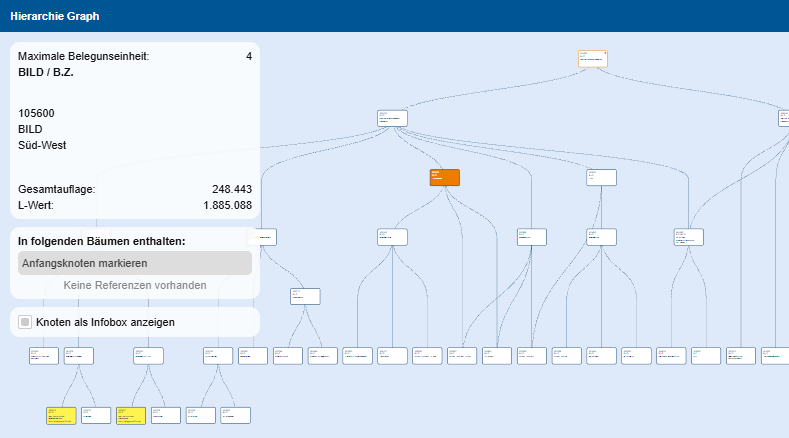Select the root's left child node

coord(392,118)
